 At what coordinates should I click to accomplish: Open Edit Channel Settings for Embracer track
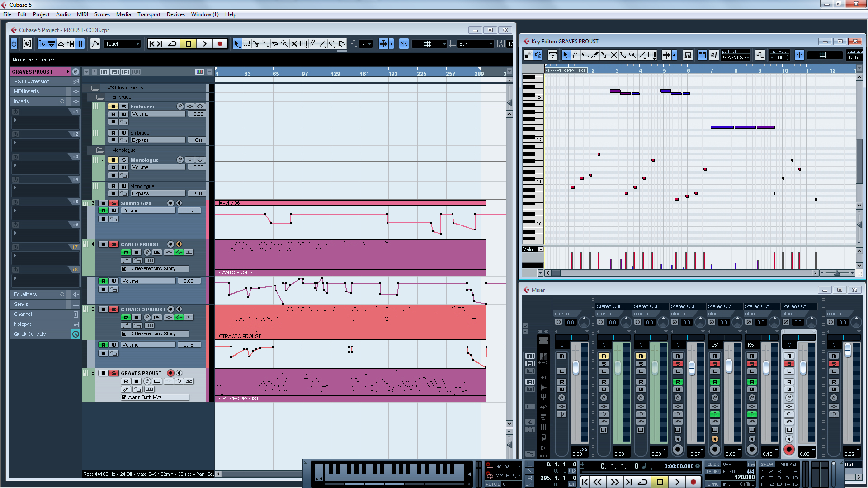pos(180,107)
